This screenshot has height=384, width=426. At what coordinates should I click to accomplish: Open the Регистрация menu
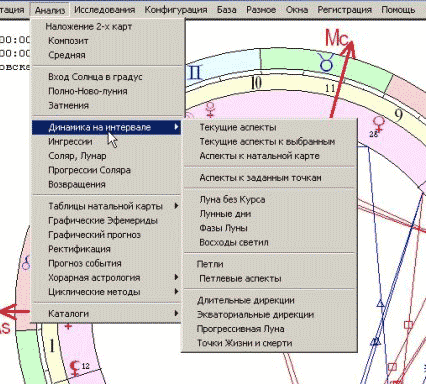coord(344,10)
